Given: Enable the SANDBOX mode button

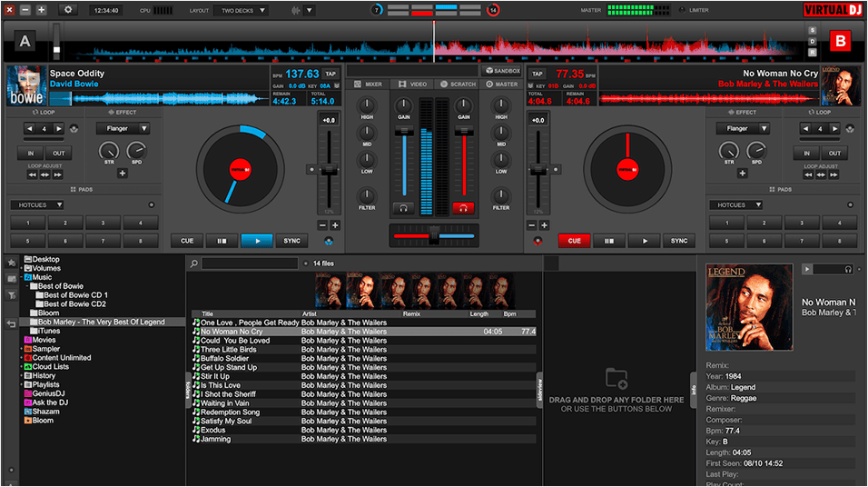Looking at the screenshot, I should pyautogui.click(x=503, y=70).
